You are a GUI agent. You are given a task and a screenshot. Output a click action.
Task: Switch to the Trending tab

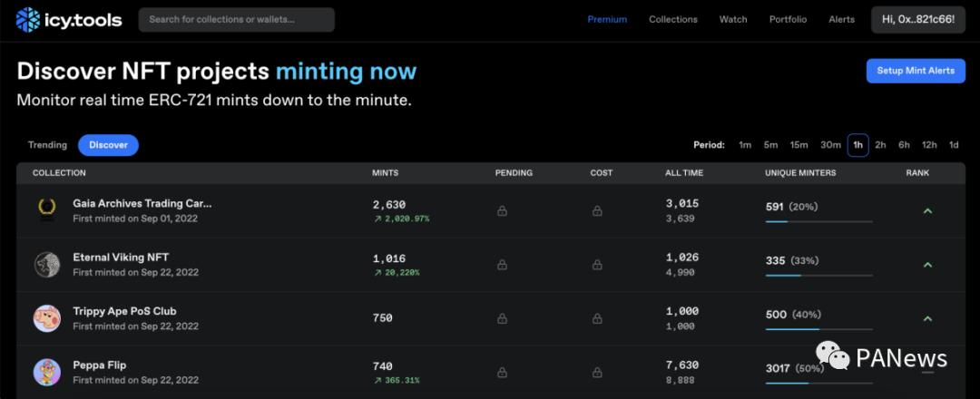47,145
